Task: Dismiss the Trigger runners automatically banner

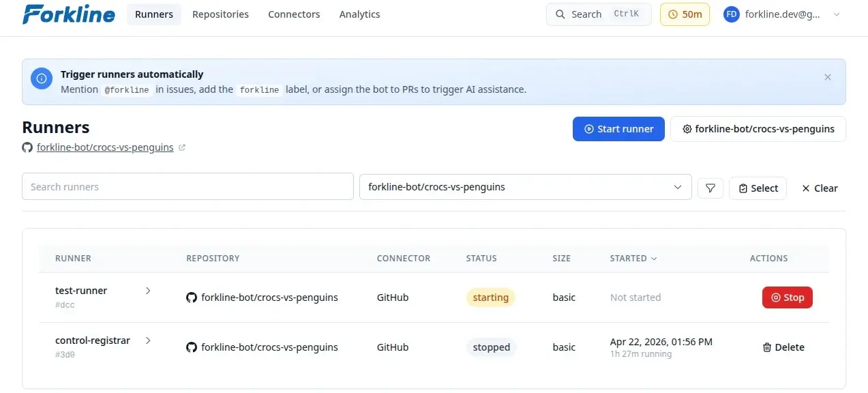Action: 828,77
